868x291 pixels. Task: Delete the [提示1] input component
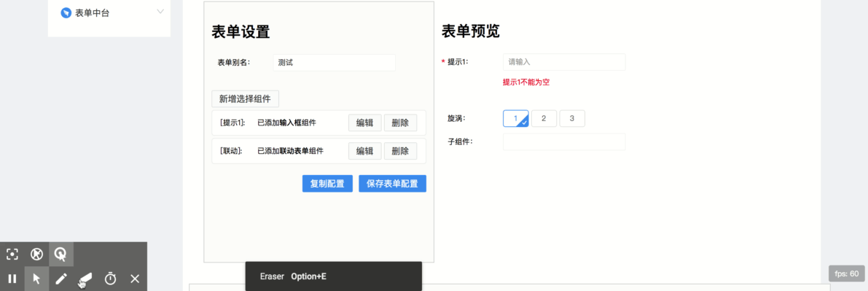coord(400,123)
